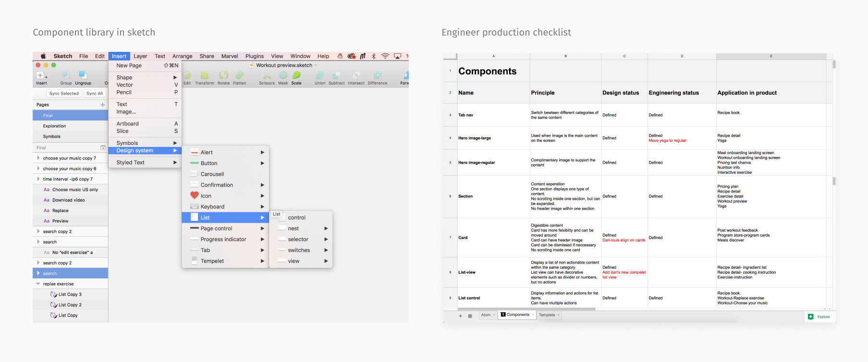Add a new page with plus icon

[x=102, y=105]
